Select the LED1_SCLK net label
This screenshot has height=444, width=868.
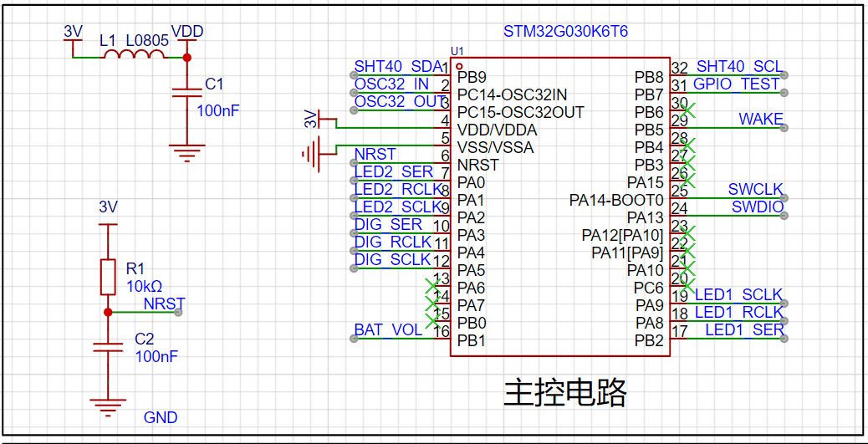739,294
